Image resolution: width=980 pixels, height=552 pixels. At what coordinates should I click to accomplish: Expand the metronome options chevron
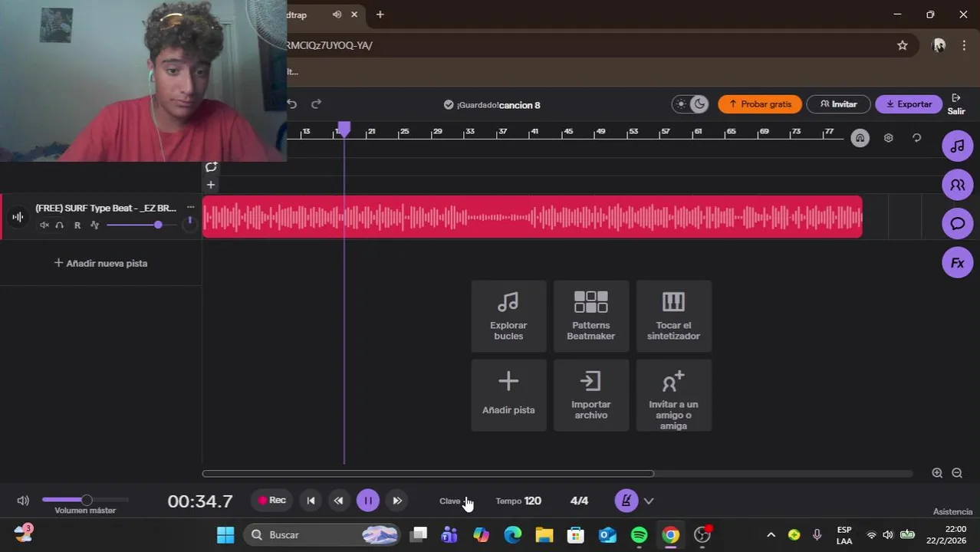pyautogui.click(x=649, y=501)
